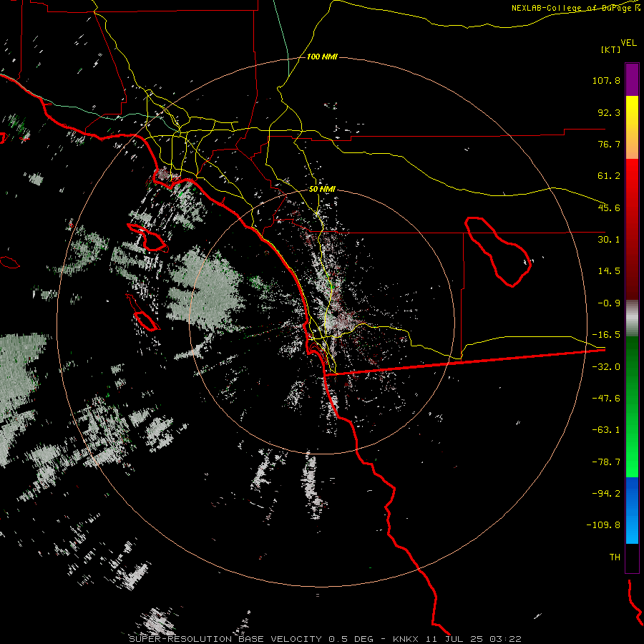Select the 92.3 scale value
The width and height of the screenshot is (644, 644).
click(x=609, y=112)
